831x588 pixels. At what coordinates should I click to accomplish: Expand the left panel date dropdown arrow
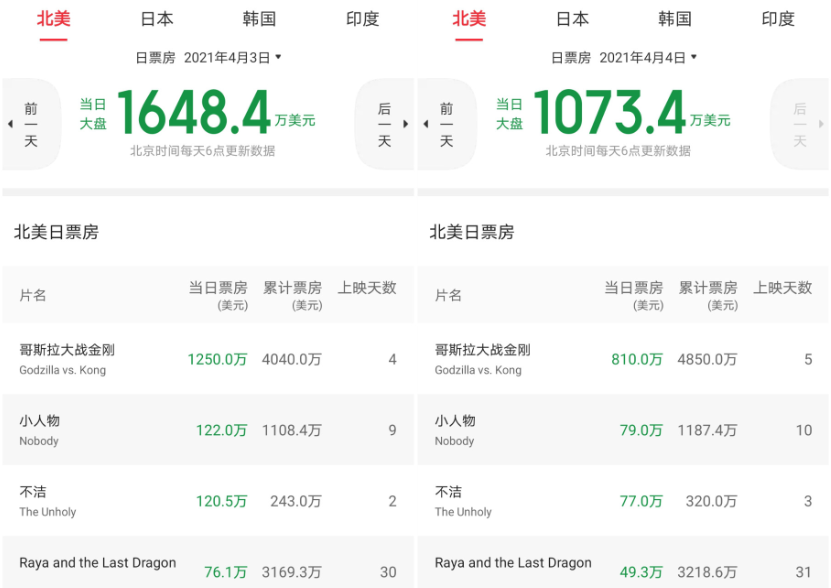[278, 58]
